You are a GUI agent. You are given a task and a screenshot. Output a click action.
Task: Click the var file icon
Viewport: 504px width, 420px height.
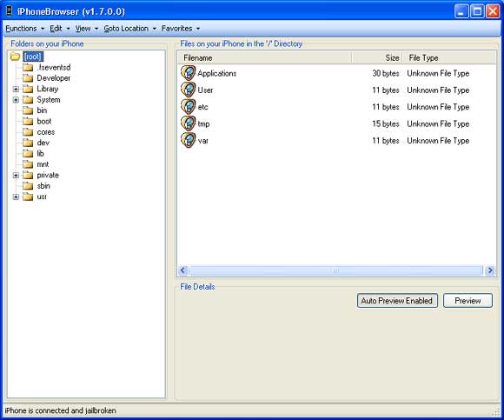[x=188, y=140]
